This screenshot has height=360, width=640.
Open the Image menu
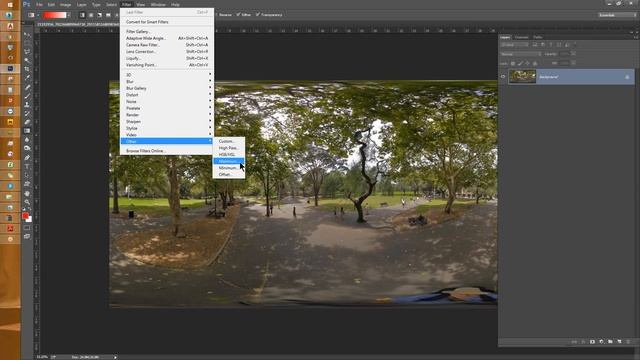(65, 4)
